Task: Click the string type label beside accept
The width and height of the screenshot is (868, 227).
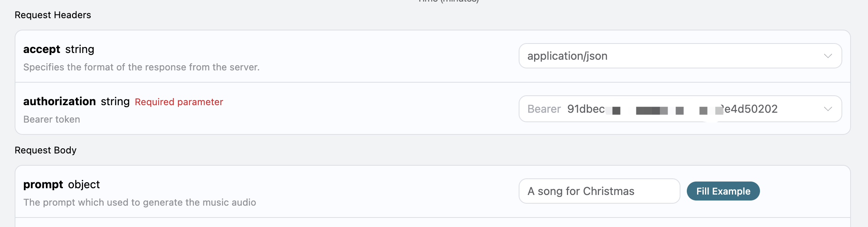Action: click(80, 49)
